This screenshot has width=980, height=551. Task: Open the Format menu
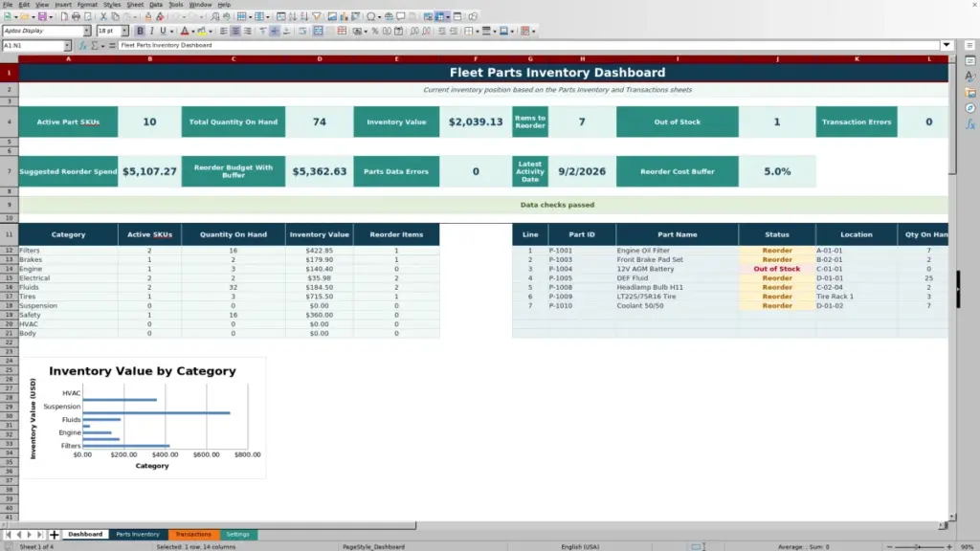tap(87, 5)
